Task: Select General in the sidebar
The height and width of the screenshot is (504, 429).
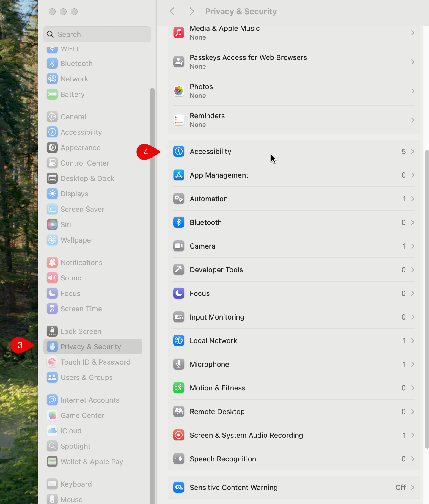Action: point(93,117)
